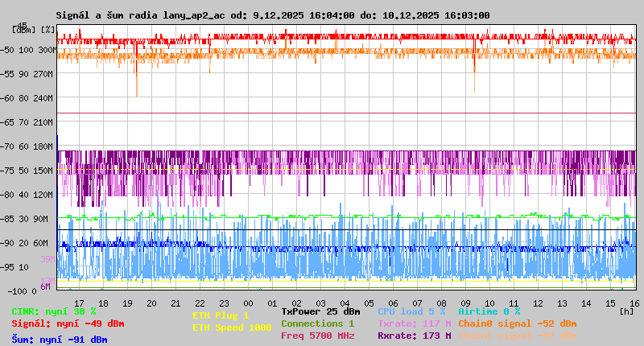644x346 pixels.
Task: Click the faint Chain1 signal legend entry
Action: click(517, 336)
